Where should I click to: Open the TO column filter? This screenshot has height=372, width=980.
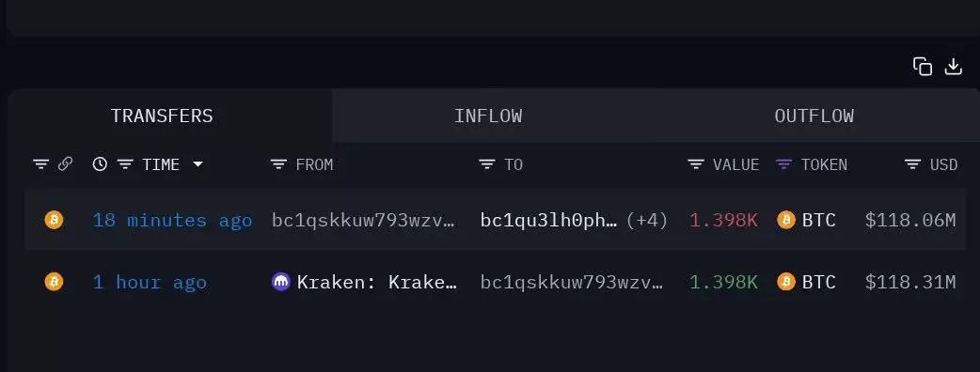487,164
